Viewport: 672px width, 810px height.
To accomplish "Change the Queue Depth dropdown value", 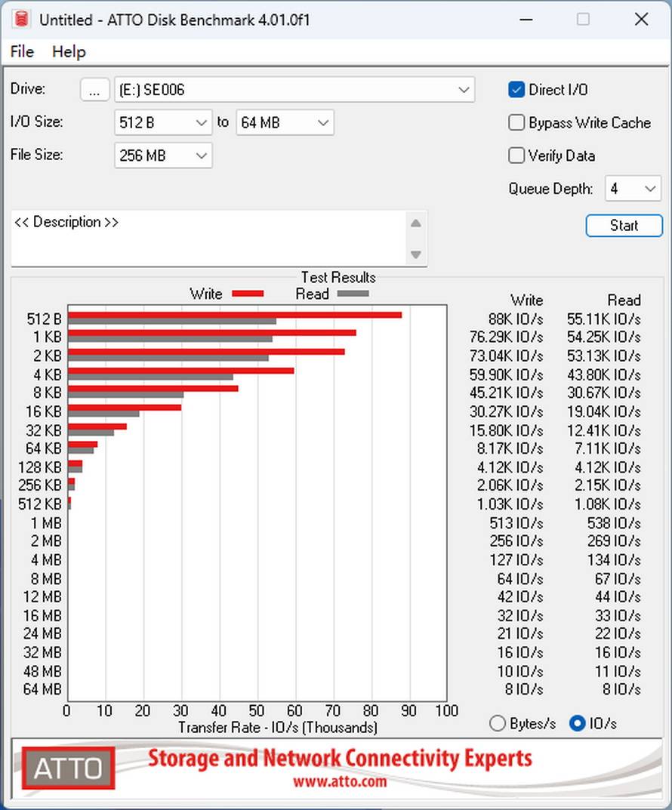I will (x=633, y=189).
